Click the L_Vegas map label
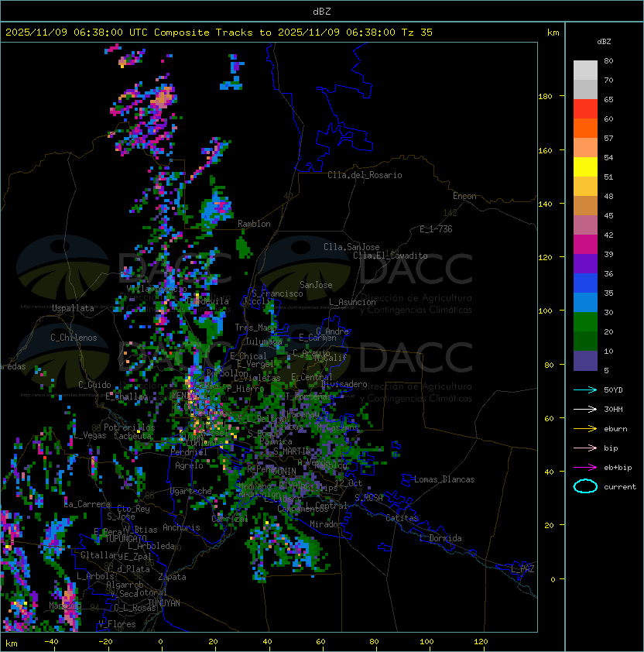Viewport: 644px width, 652px height. tap(90, 435)
